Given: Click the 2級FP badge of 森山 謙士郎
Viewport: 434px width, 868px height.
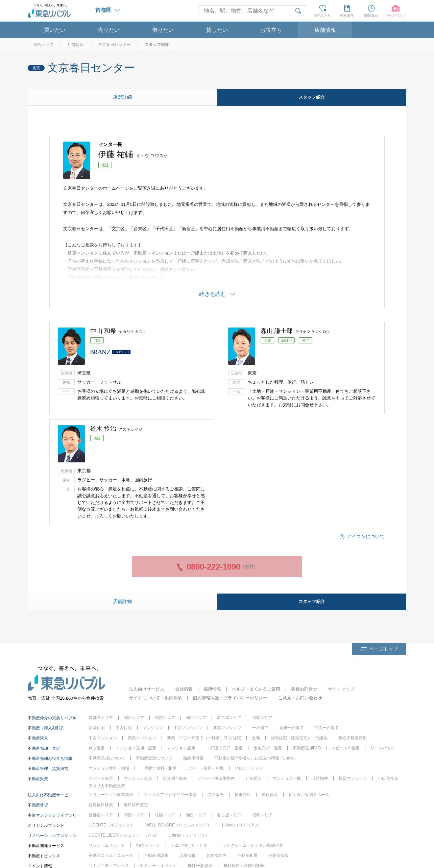Looking at the screenshot, I should tap(286, 340).
